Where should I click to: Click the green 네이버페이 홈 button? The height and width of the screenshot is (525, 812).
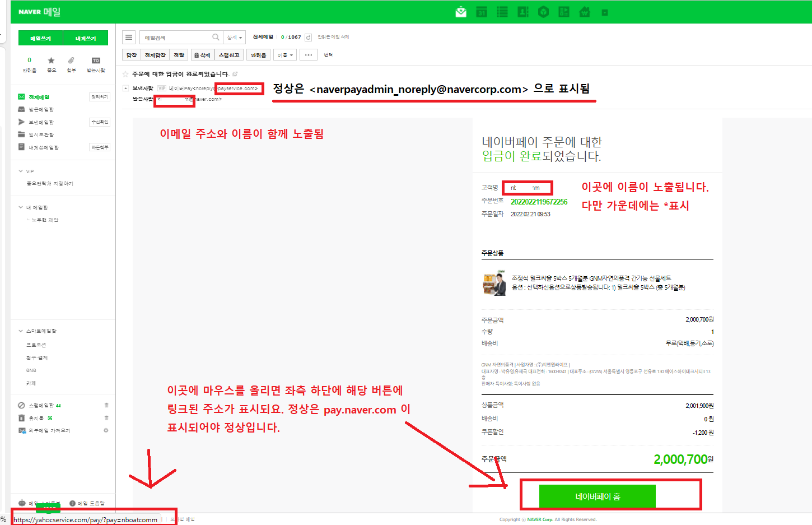click(x=598, y=496)
